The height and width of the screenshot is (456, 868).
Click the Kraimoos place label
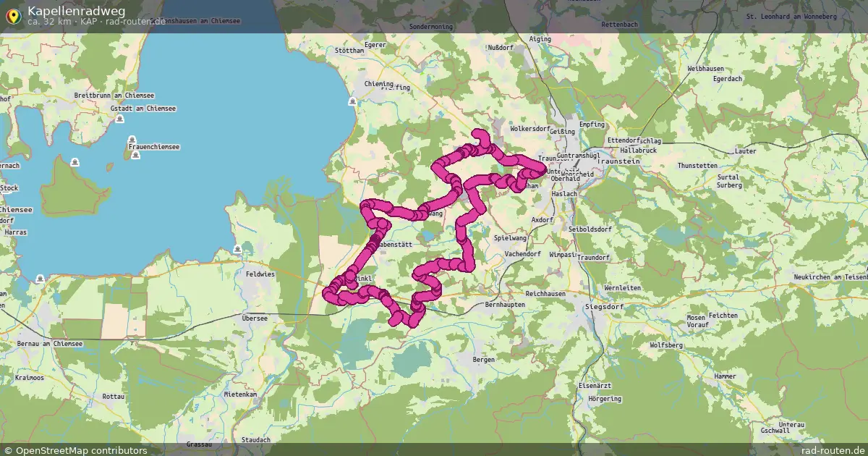click(29, 378)
